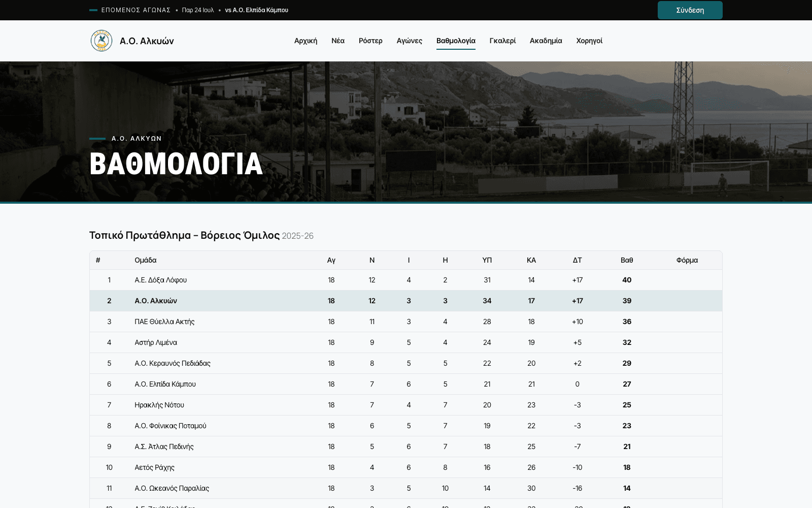The height and width of the screenshot is (508, 812).
Task: Click the ΥΠ column header
Action: pyautogui.click(x=487, y=260)
